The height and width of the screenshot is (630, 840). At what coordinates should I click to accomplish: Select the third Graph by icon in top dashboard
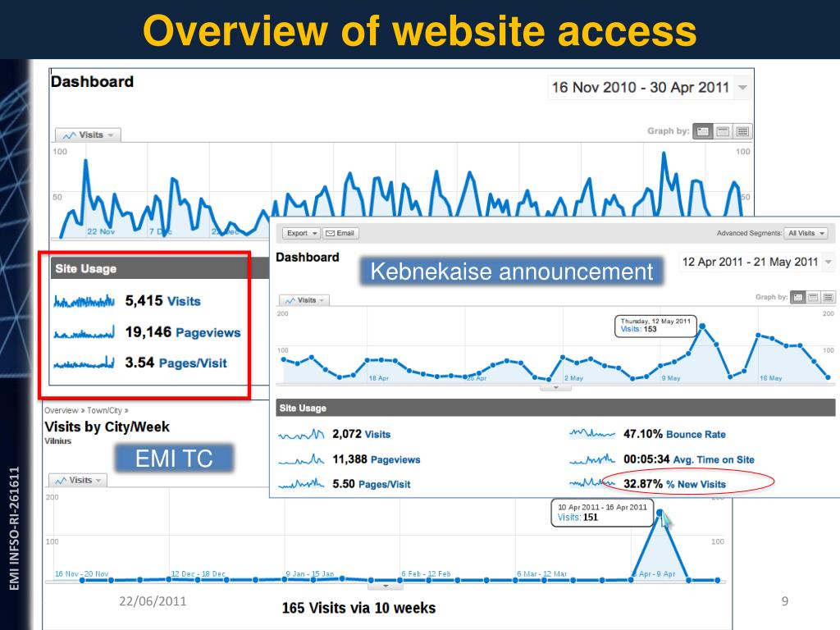[742, 131]
